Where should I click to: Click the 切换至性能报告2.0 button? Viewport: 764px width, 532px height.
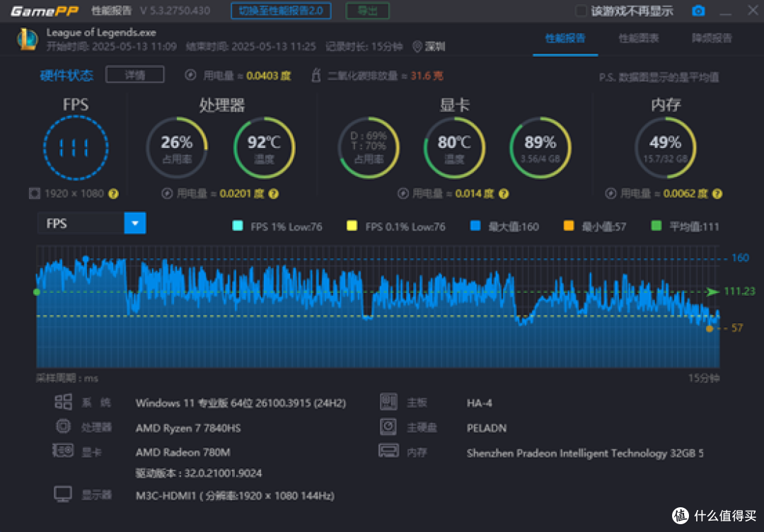[281, 11]
